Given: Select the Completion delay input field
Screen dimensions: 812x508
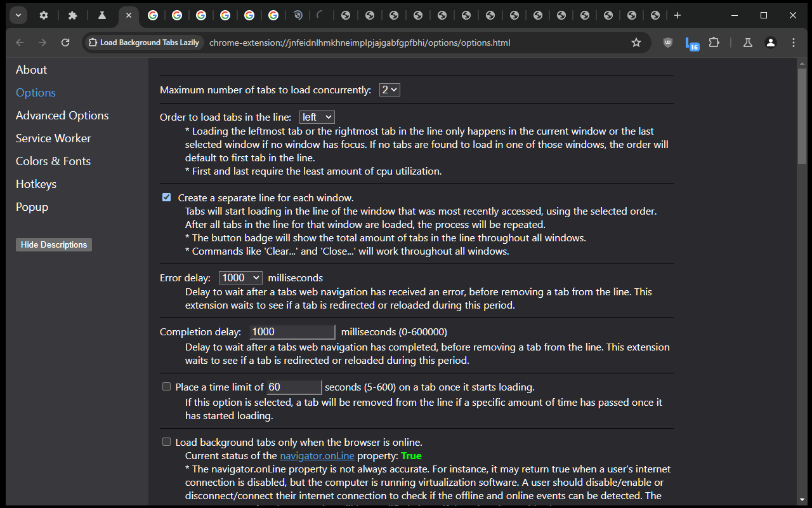Looking at the screenshot, I should tap(292, 331).
